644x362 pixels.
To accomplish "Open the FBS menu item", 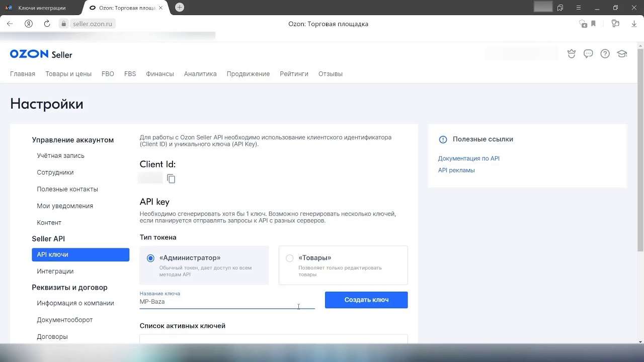I will tap(130, 73).
